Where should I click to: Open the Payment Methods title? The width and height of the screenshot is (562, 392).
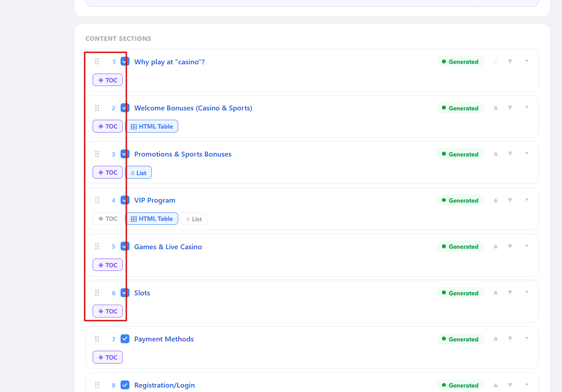click(164, 339)
